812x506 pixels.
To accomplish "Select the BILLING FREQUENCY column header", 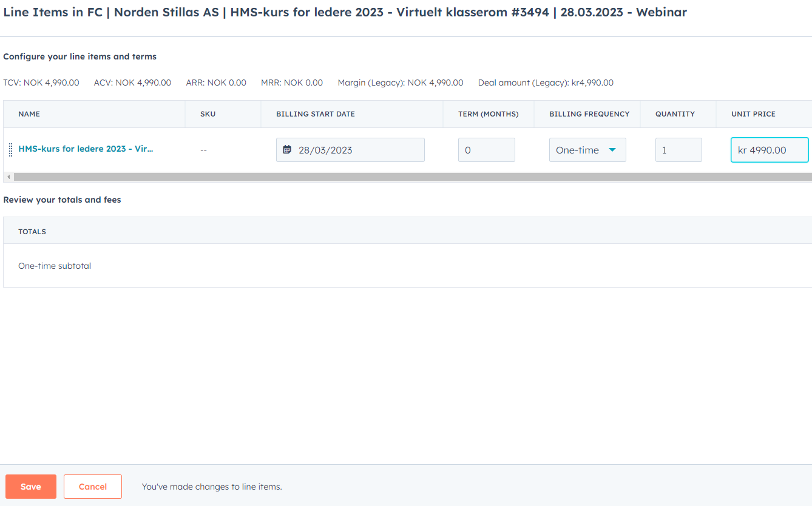I will click(589, 114).
